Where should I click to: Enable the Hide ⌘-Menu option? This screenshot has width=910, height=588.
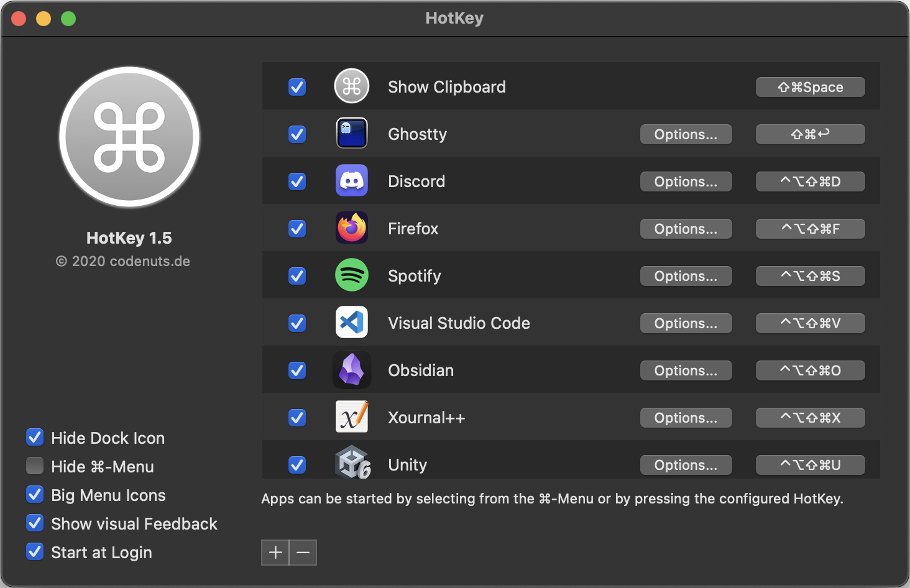coord(35,466)
